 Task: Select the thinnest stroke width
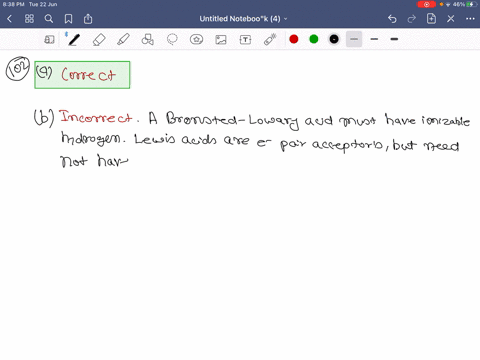point(354,39)
